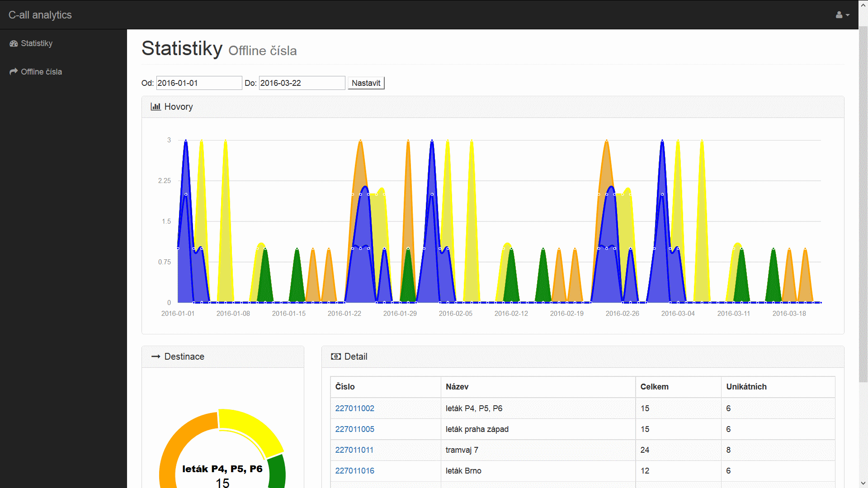
Task: Open the user account dropdown
Action: click(842, 15)
